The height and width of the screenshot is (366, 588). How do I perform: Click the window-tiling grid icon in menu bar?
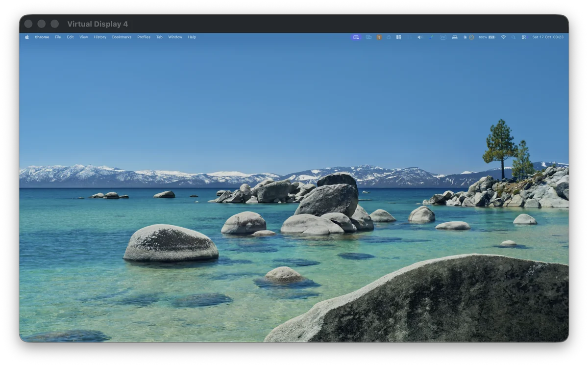398,37
